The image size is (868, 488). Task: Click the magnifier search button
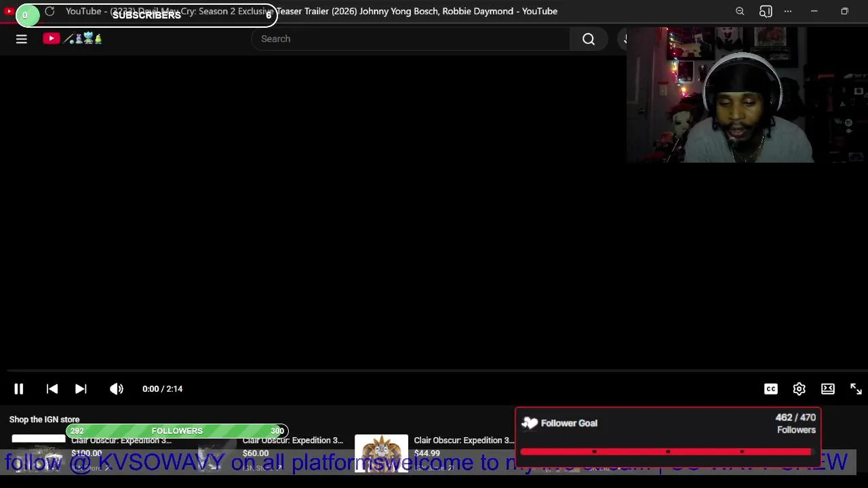click(589, 39)
